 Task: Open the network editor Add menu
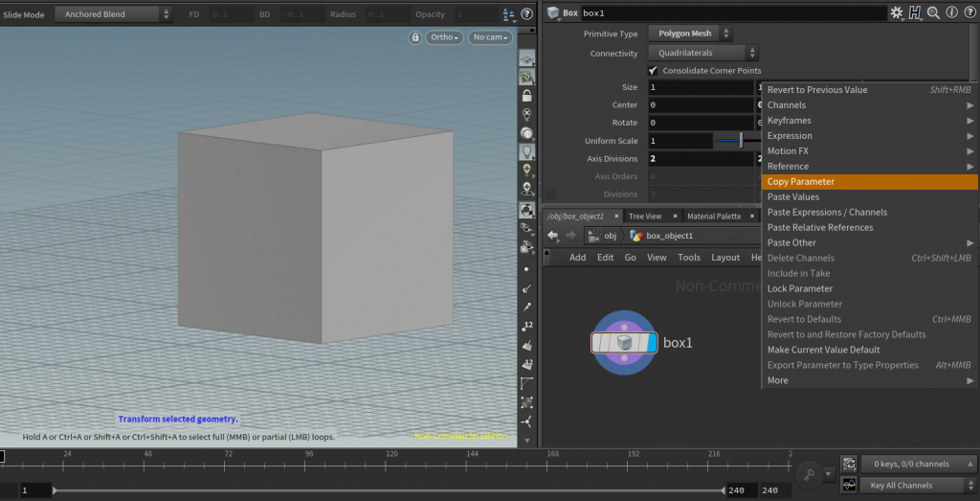[577, 258]
